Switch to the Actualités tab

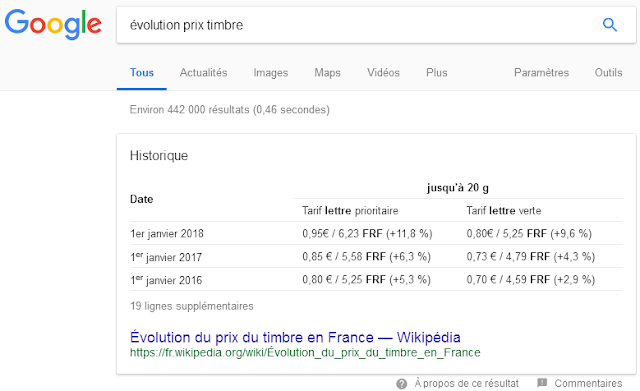203,73
